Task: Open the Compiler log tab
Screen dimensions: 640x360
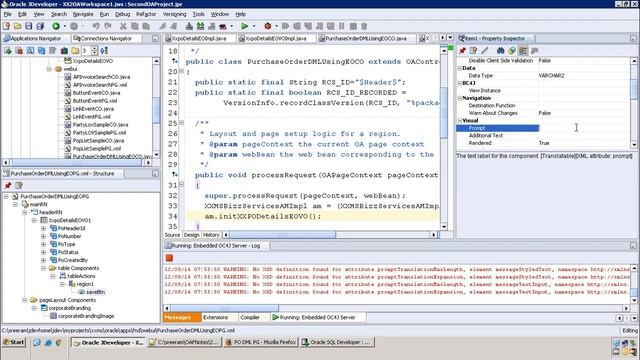Action: coord(250,317)
